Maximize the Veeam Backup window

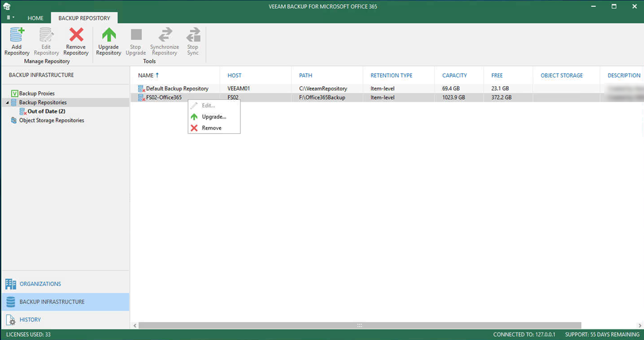click(614, 6)
